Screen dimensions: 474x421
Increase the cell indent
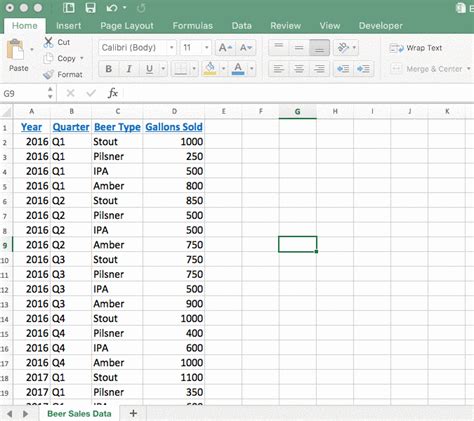coord(363,69)
